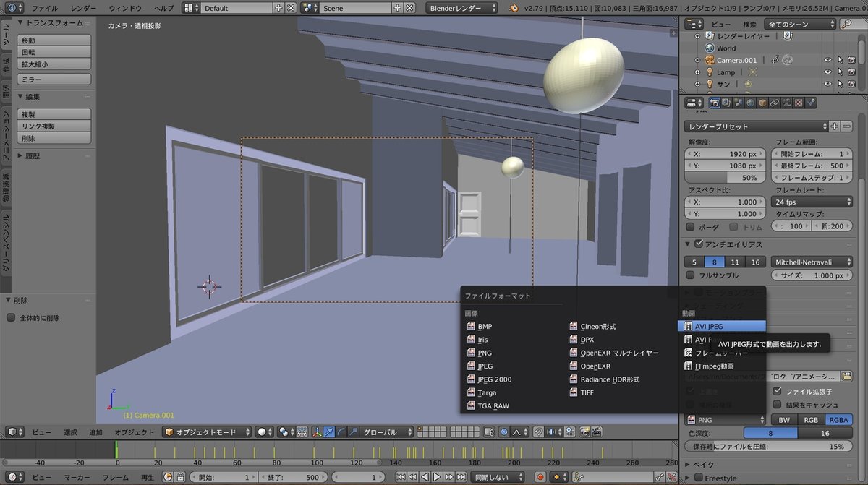
Task: Toggle proportional editing circle icon in header
Action: [x=503, y=432]
